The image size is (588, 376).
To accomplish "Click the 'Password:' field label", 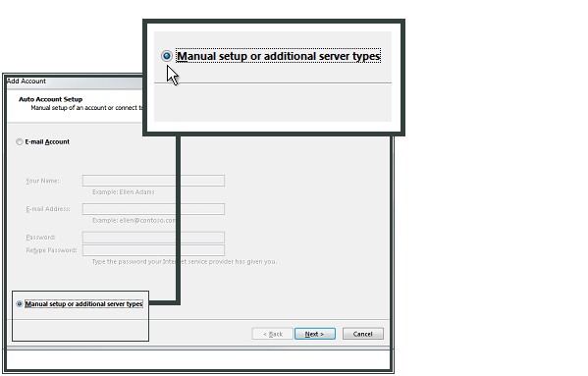I will [x=40, y=237].
